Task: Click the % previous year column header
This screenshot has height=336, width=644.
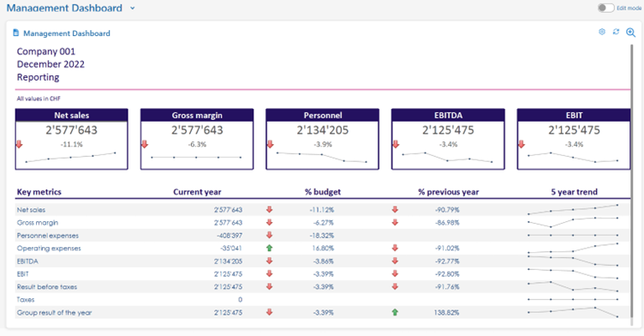Action: coord(449,192)
